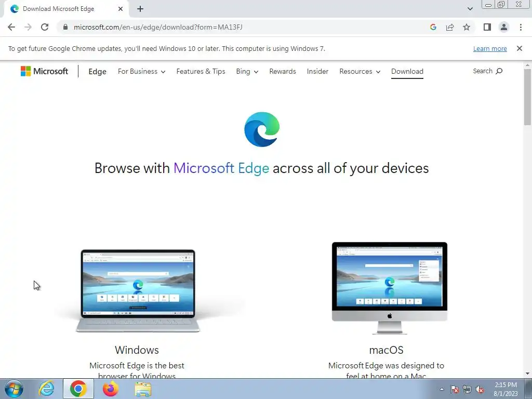Select the Windows heading

[137, 350]
